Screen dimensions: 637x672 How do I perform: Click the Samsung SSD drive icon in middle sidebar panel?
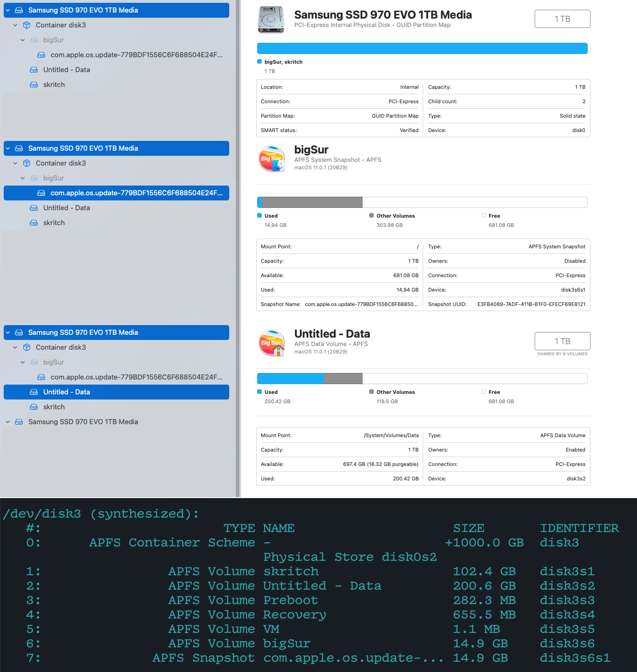[19, 148]
